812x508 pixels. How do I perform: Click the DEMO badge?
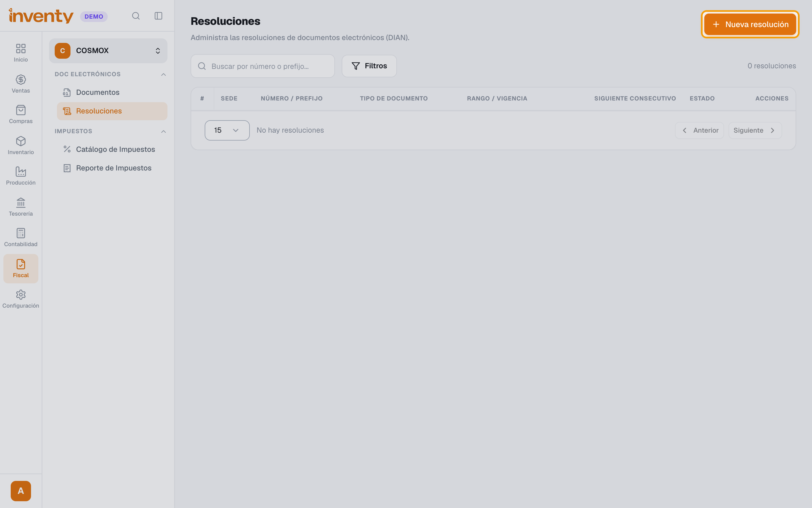click(x=94, y=16)
